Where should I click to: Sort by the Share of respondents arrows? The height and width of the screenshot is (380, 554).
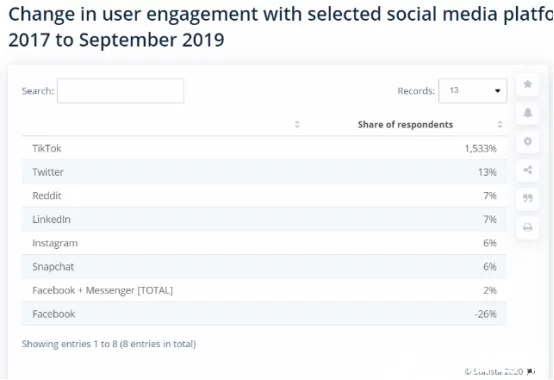(x=500, y=124)
